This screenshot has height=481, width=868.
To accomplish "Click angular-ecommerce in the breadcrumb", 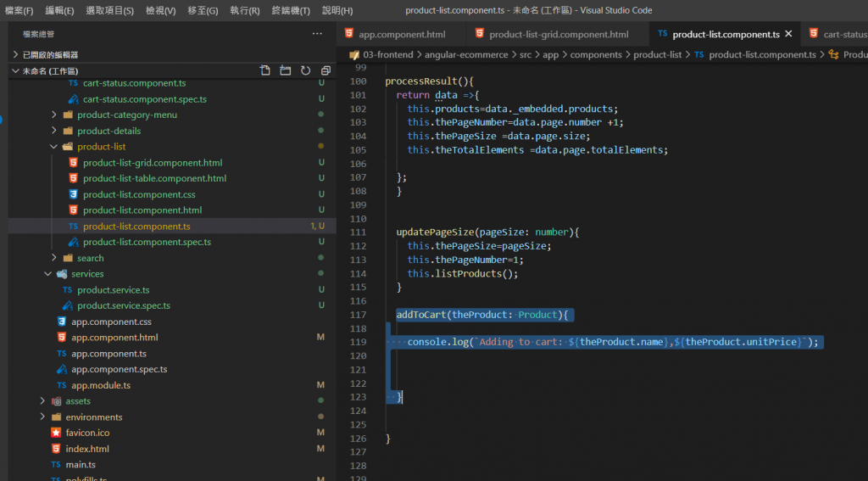I will (466, 54).
